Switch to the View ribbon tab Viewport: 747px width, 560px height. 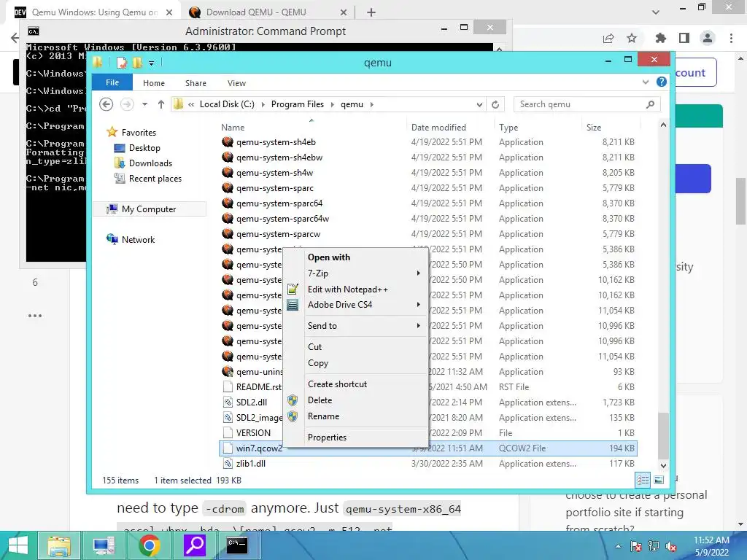point(237,83)
